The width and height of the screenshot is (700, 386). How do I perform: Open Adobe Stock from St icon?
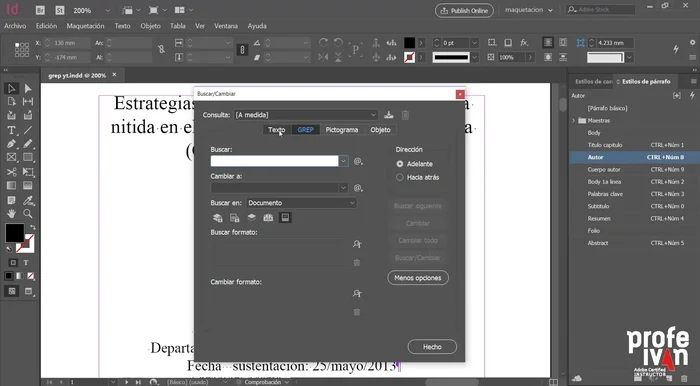(59, 10)
